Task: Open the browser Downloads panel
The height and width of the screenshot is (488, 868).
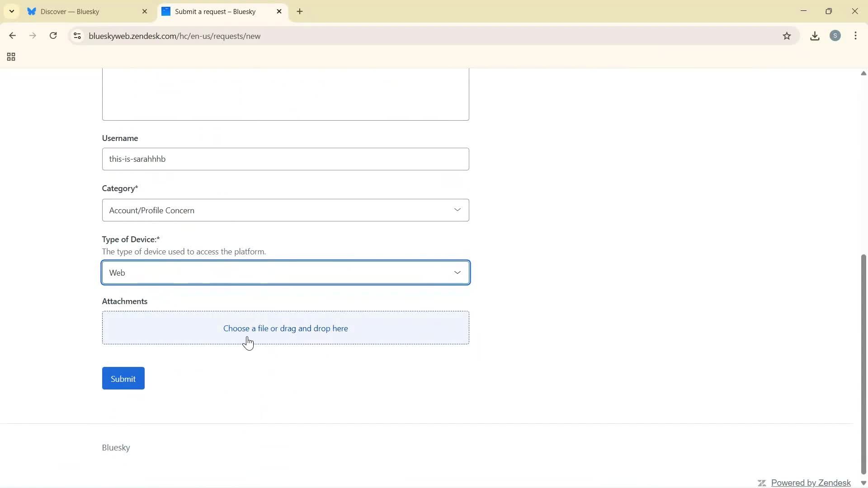Action: click(815, 36)
